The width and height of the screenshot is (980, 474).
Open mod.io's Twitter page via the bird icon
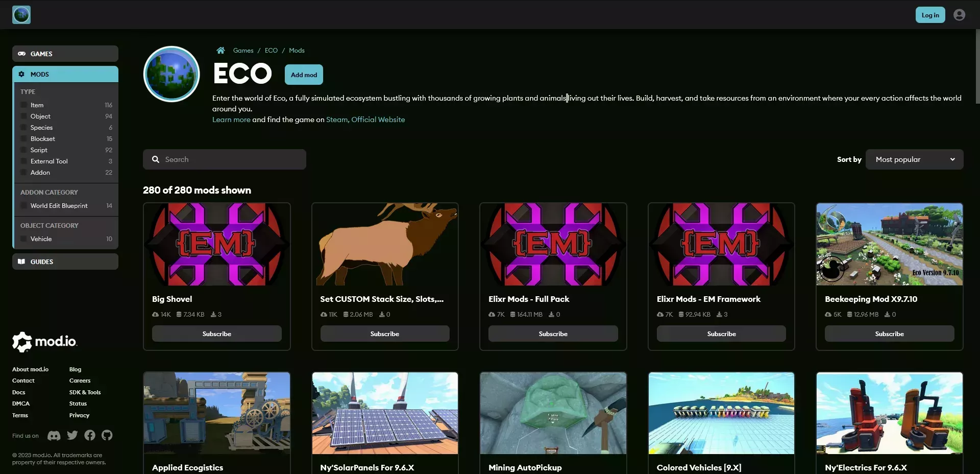(x=71, y=435)
